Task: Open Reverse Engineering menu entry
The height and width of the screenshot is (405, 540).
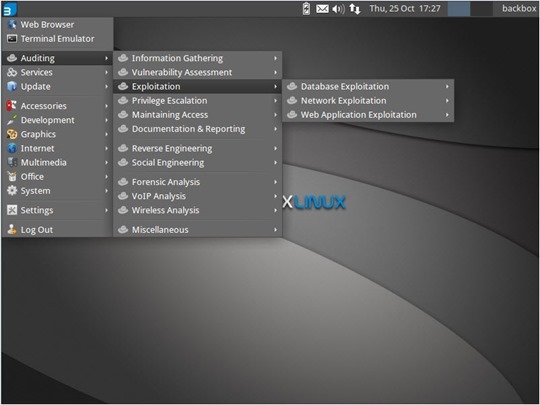Action: 198,148
